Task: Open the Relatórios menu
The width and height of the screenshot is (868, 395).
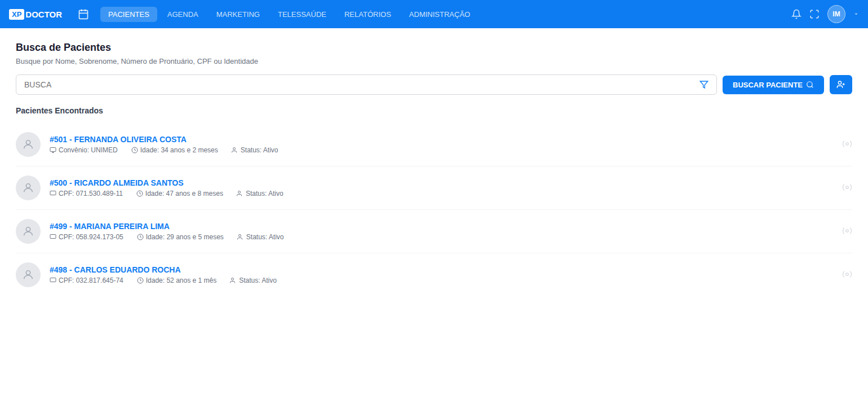Action: tap(367, 14)
